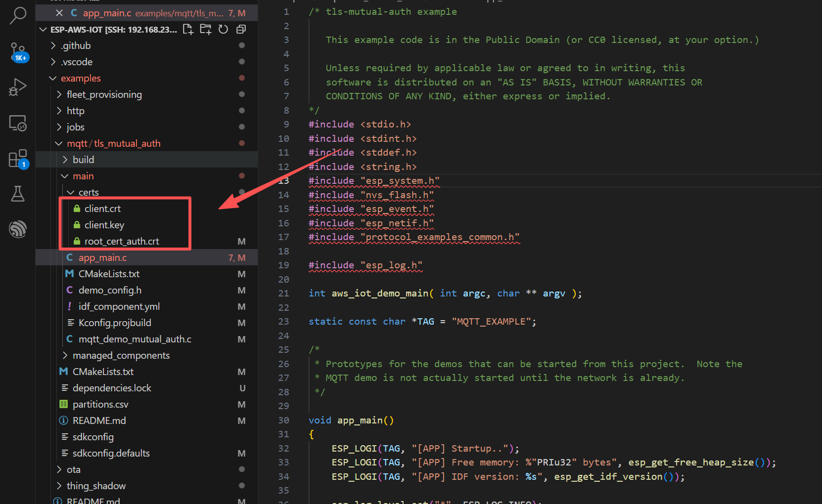Image resolution: width=822 pixels, height=504 pixels.
Task: Open the Testing flask view
Action: (x=18, y=194)
